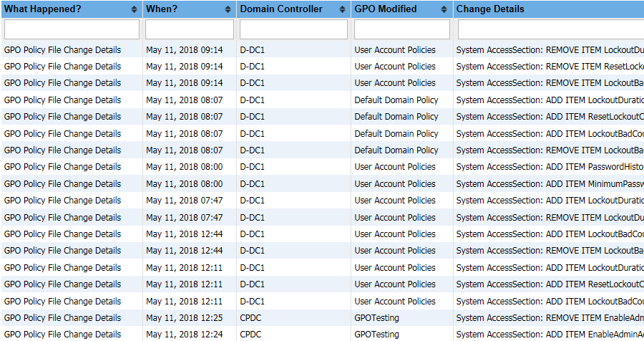The height and width of the screenshot is (341, 644).
Task: Click the Change Details column header
Action: click(x=490, y=9)
